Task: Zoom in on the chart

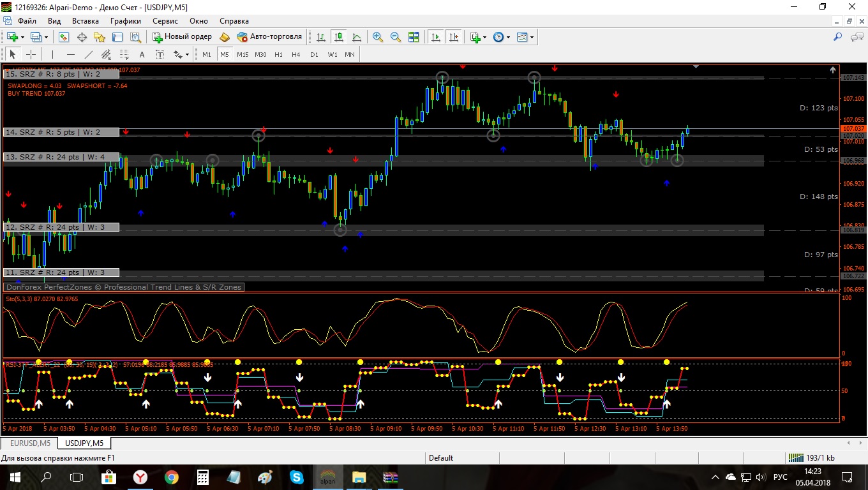Action: pyautogui.click(x=378, y=37)
